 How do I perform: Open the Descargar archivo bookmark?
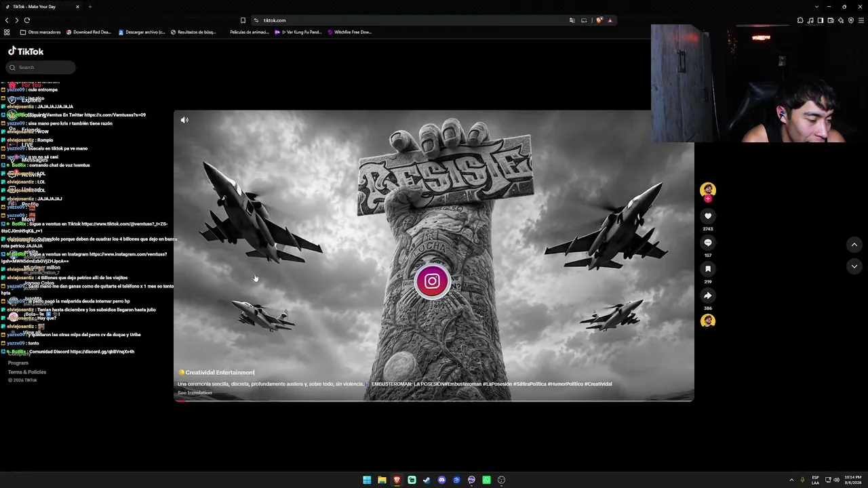click(x=142, y=32)
